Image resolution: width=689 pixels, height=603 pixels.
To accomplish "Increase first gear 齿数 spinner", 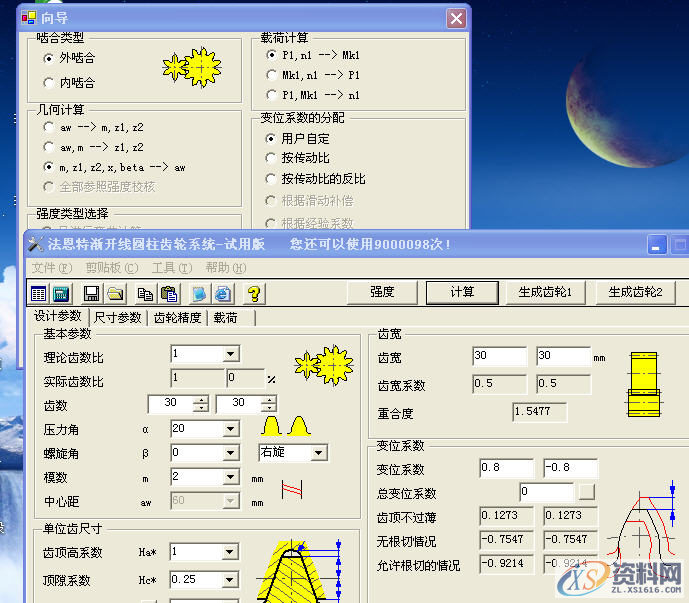I will 201,400.
